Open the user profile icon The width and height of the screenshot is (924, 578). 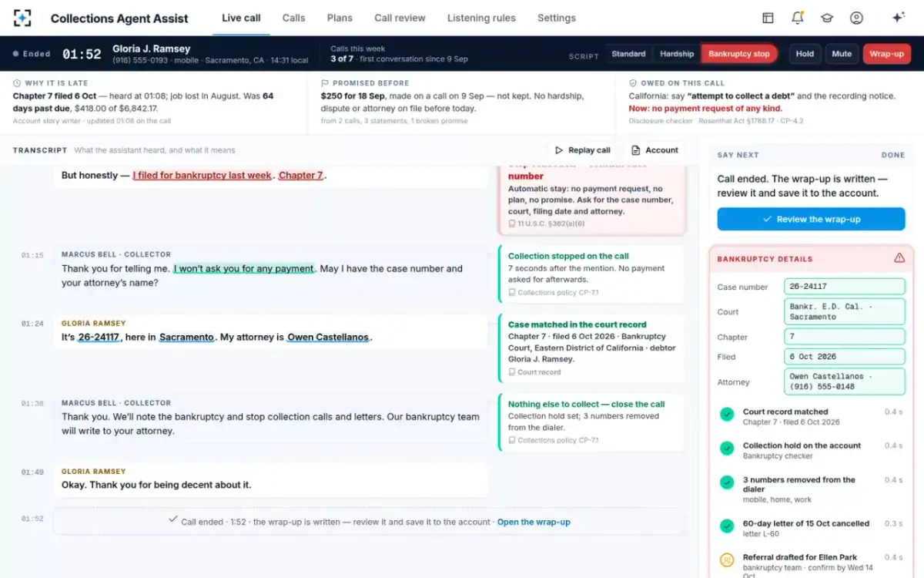coord(856,18)
